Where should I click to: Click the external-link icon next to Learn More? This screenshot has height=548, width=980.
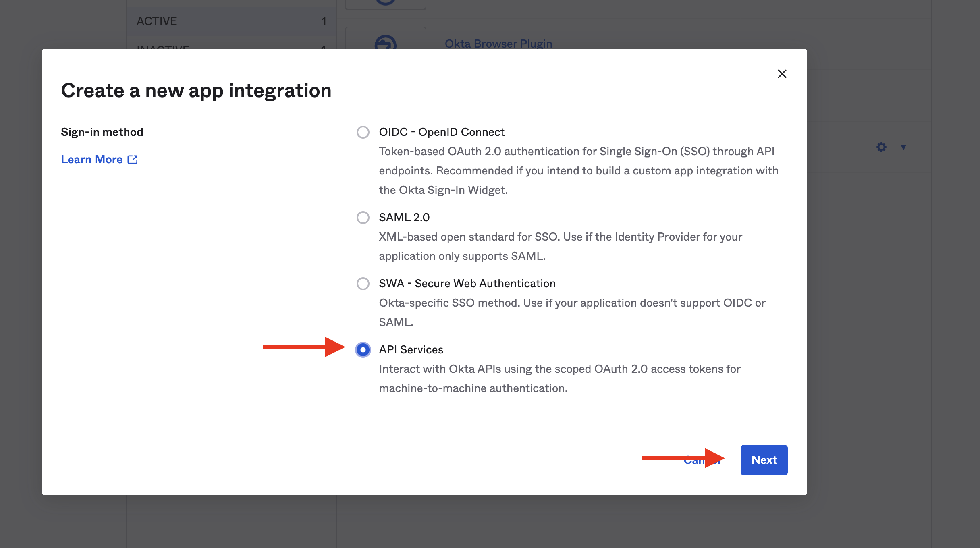click(x=133, y=160)
